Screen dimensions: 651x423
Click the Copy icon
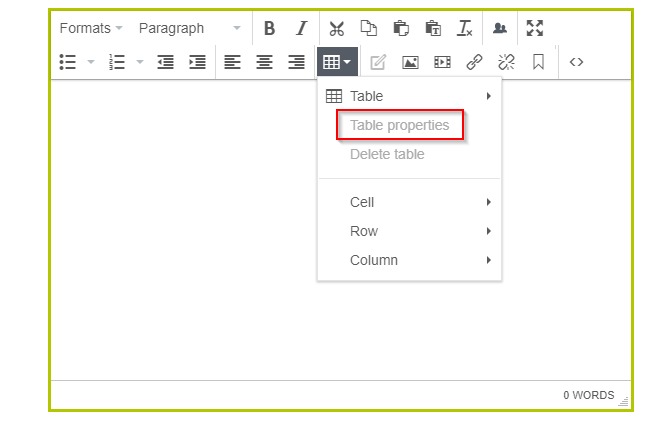369,29
